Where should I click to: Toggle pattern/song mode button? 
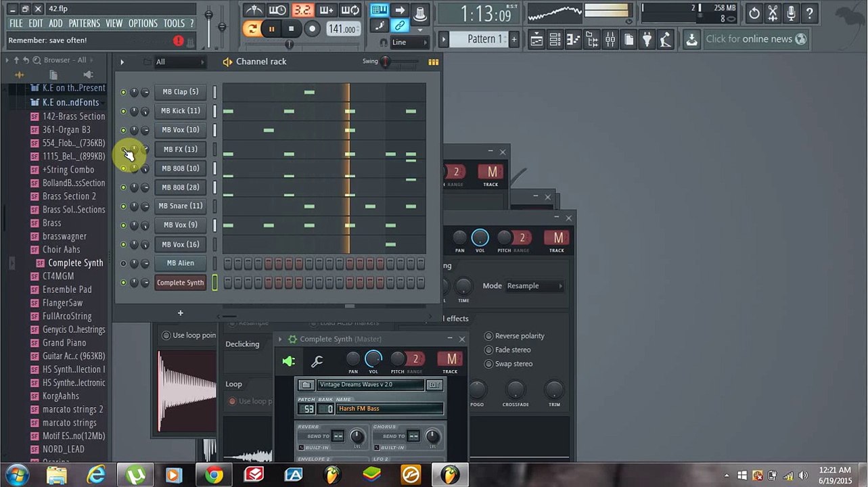tap(252, 28)
